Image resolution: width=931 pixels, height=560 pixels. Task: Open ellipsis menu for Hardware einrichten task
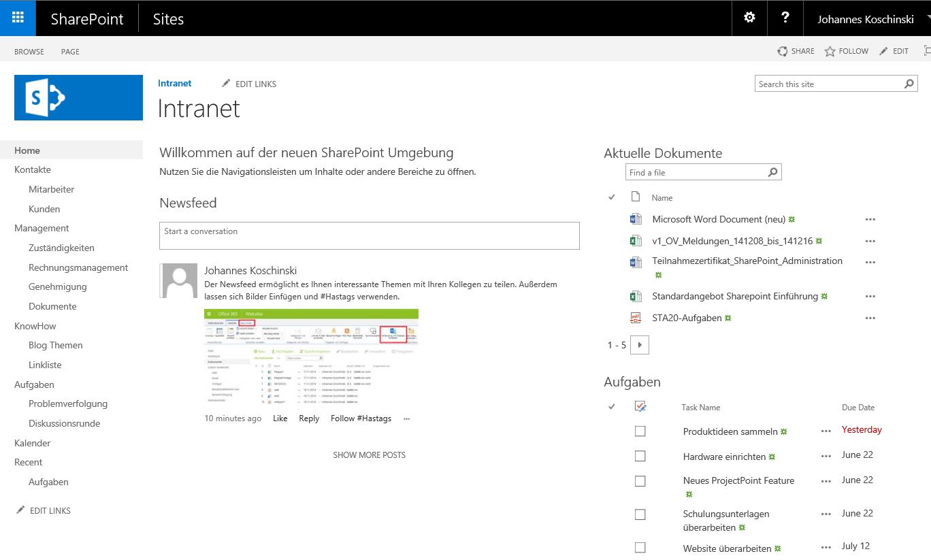[826, 457]
